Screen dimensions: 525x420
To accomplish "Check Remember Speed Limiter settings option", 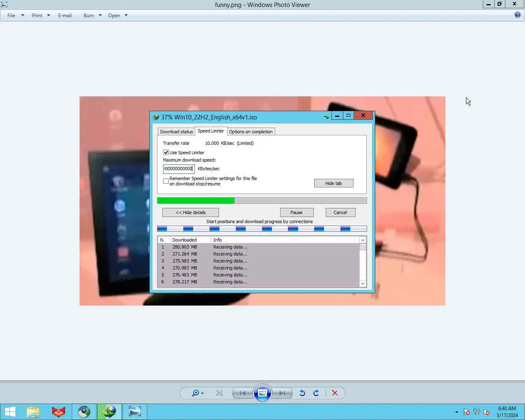I will [x=166, y=181].
